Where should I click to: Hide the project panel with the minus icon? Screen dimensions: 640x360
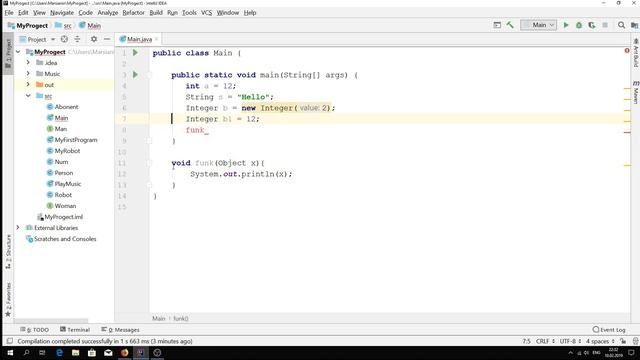coord(107,39)
